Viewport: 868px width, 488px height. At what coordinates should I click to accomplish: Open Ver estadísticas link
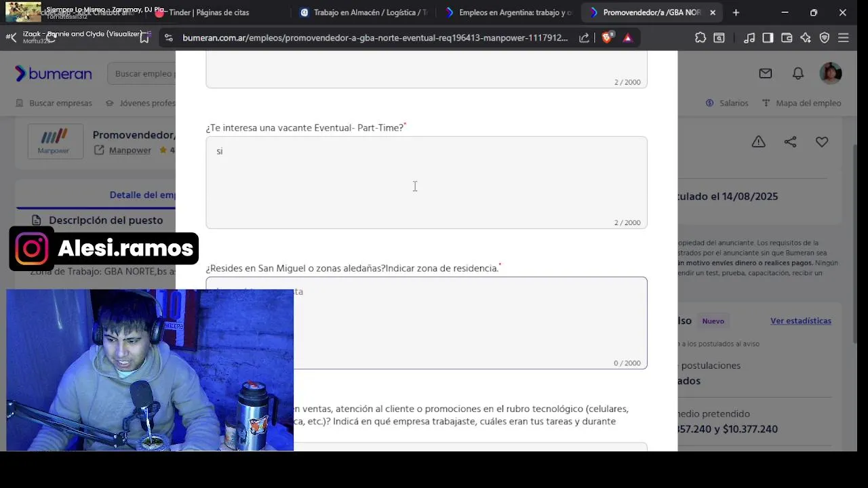(800, 321)
